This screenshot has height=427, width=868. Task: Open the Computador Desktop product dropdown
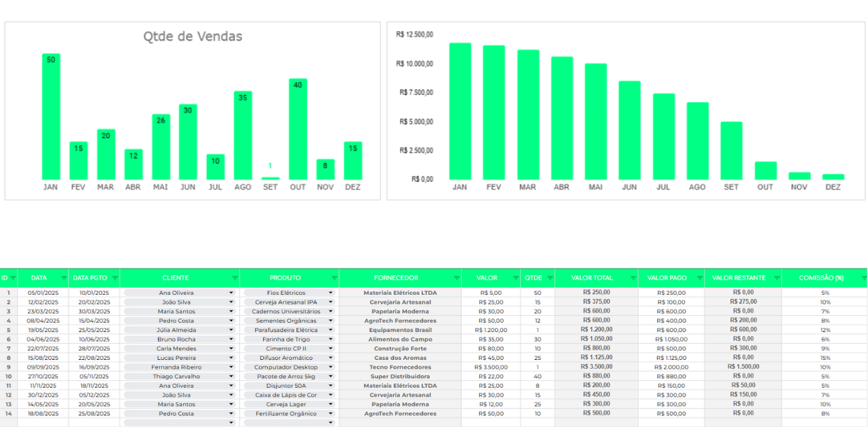[331, 367]
